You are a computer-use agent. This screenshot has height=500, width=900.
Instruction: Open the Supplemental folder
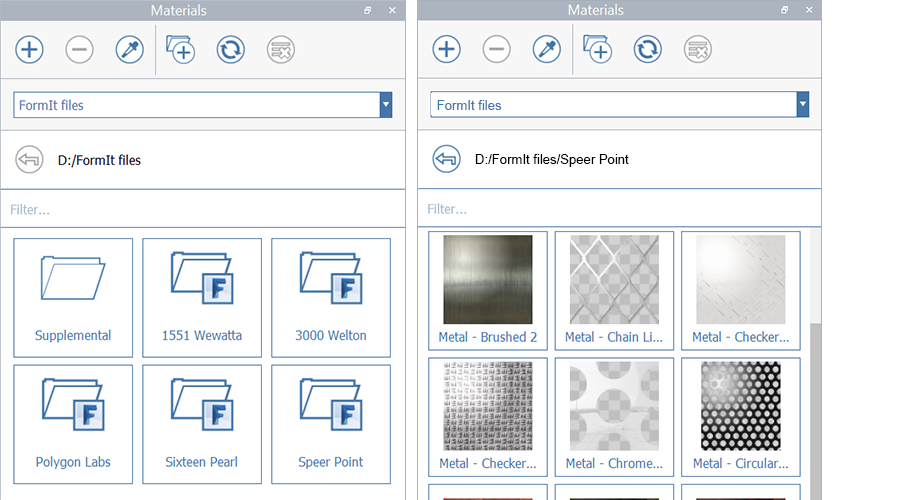[73, 297]
